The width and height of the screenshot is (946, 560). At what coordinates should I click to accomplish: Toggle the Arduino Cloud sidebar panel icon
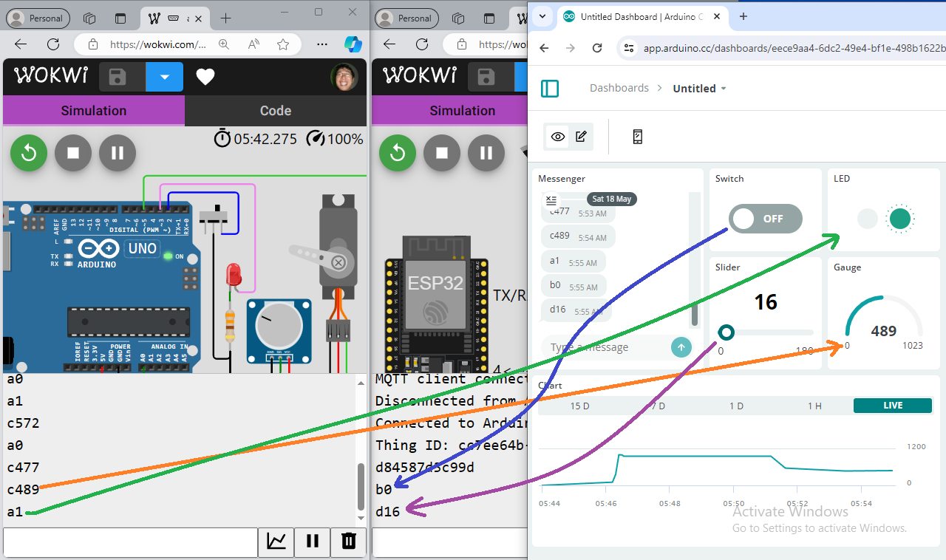pos(550,89)
